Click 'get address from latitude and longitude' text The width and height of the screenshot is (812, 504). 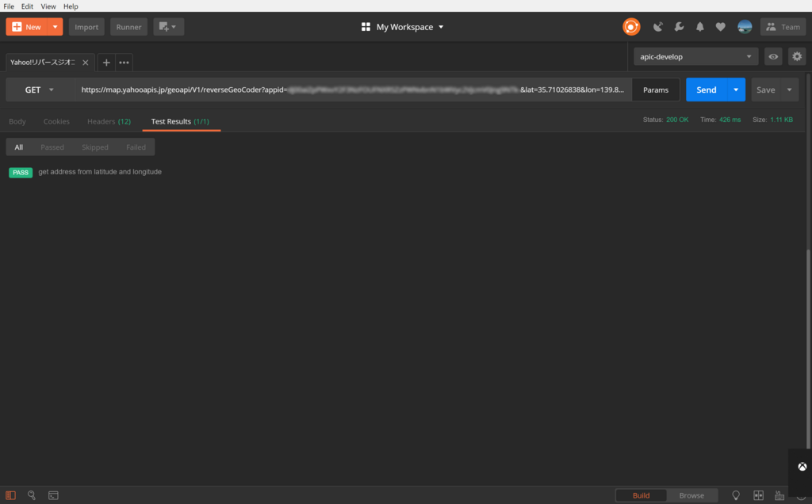pyautogui.click(x=100, y=172)
